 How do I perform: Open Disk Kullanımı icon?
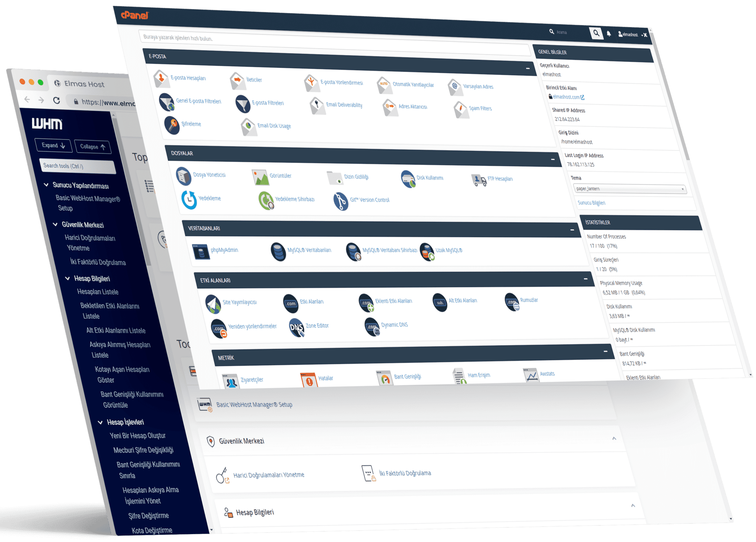tap(408, 179)
